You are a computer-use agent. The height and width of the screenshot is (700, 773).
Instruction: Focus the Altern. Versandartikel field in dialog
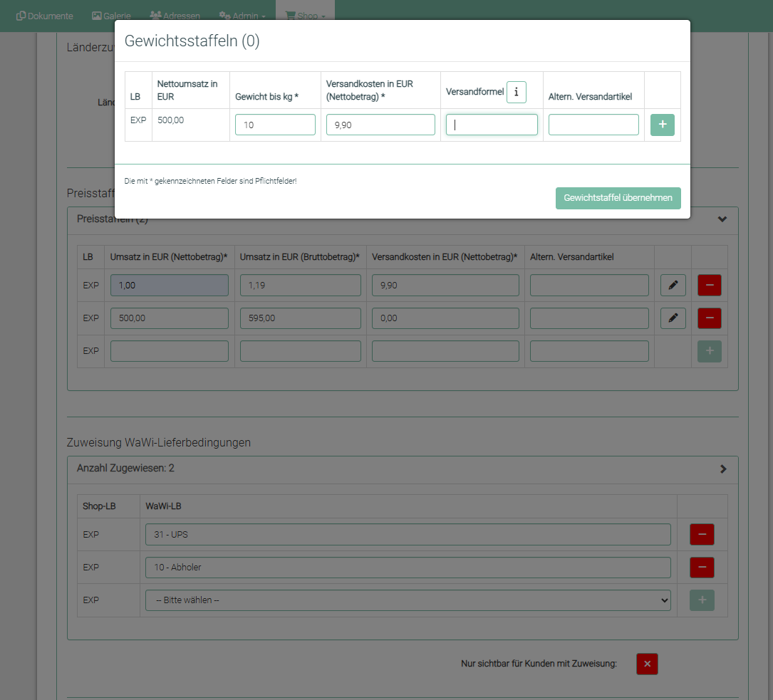(593, 125)
